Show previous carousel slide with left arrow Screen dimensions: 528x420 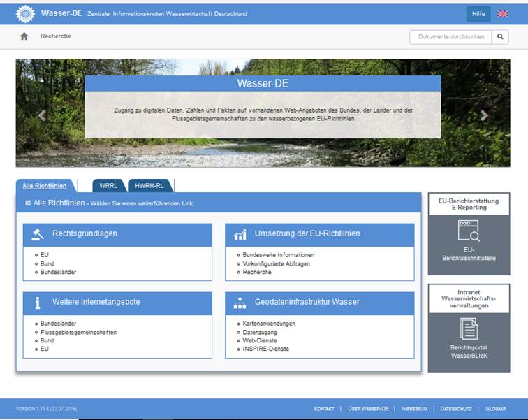pos(42,115)
